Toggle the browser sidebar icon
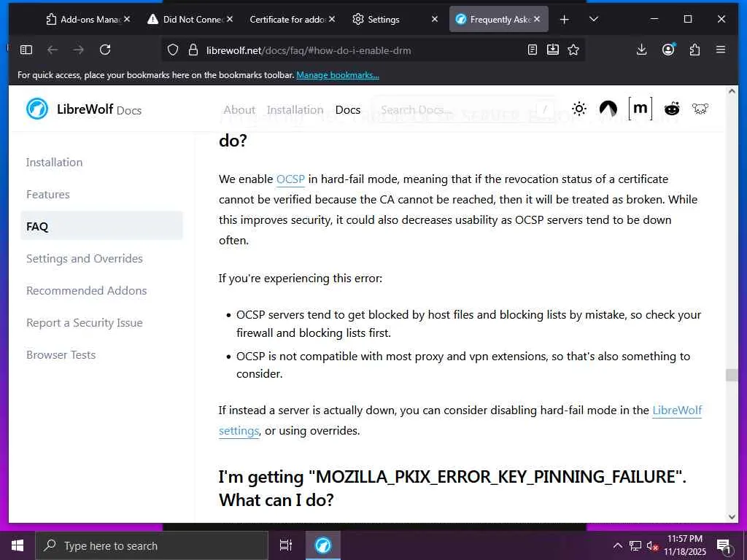The height and width of the screenshot is (560, 747). [x=26, y=50]
